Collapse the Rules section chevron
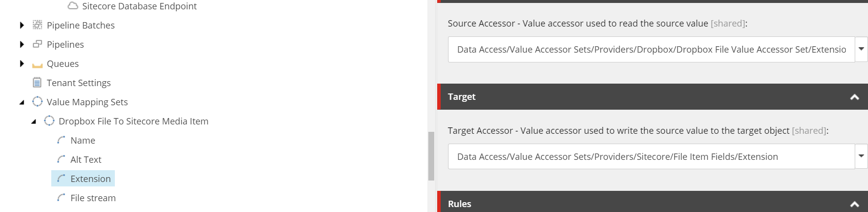This screenshot has width=868, height=212. [x=855, y=204]
